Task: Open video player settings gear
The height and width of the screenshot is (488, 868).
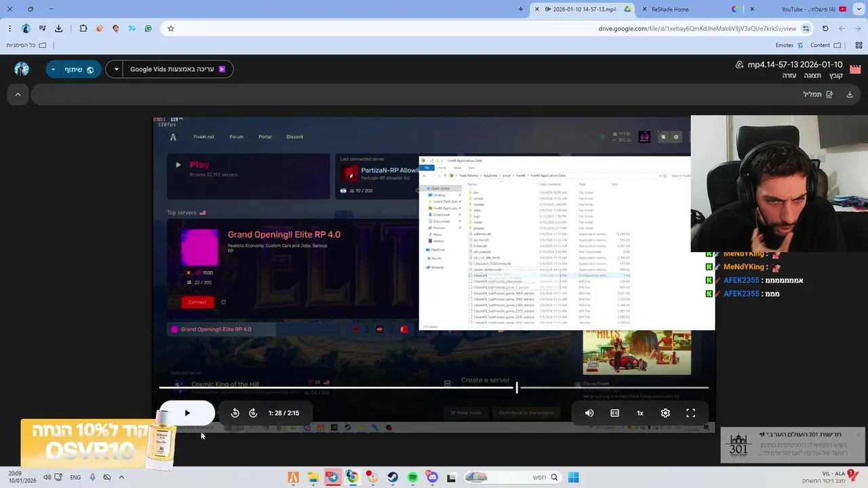Action: point(665,413)
